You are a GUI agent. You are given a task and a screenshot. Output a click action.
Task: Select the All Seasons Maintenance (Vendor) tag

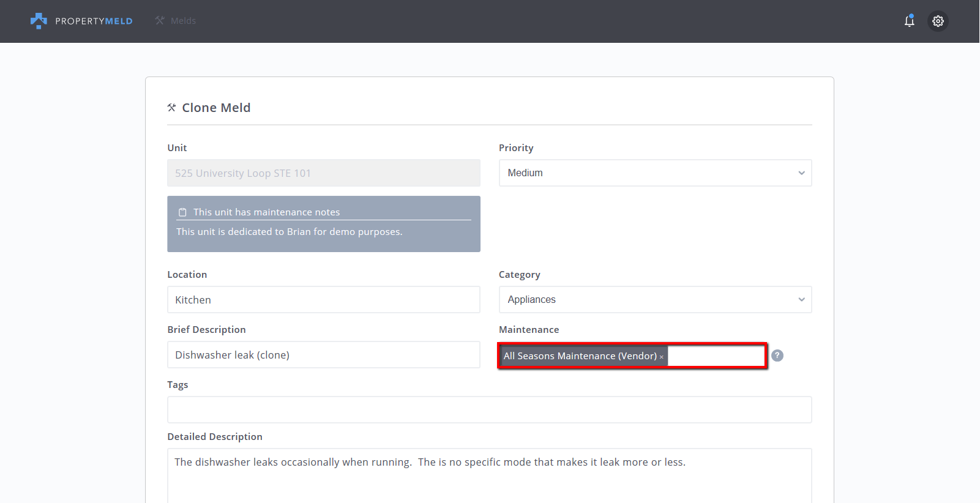coord(579,356)
